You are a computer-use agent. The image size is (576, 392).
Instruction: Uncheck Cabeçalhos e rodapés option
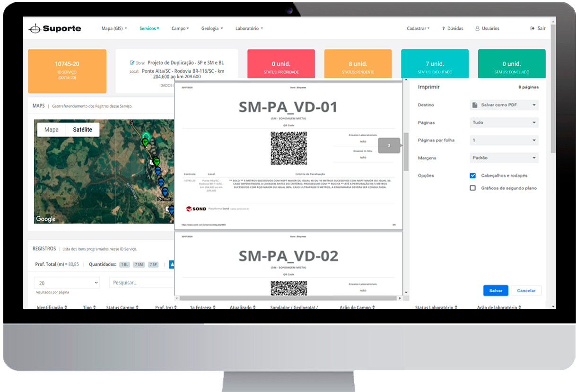(472, 175)
